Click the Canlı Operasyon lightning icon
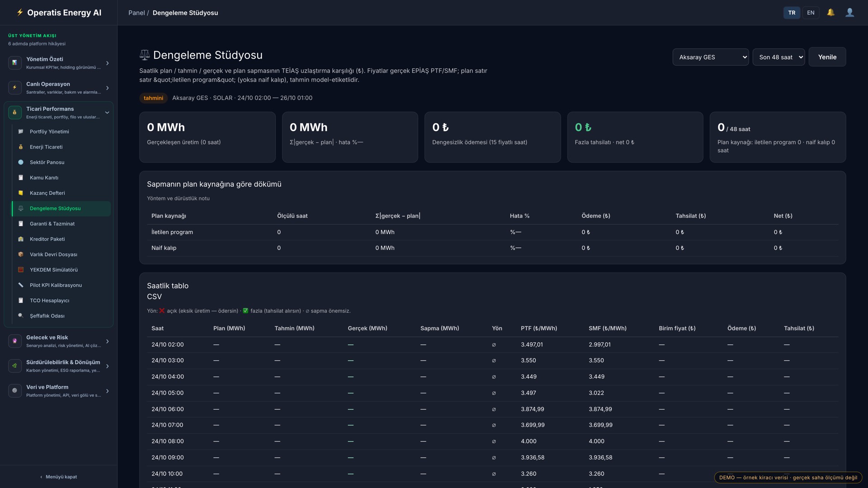 pos(14,88)
